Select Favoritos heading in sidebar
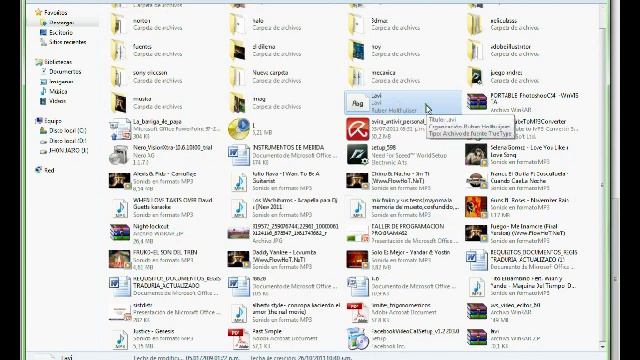The image size is (640, 360). coord(56,13)
